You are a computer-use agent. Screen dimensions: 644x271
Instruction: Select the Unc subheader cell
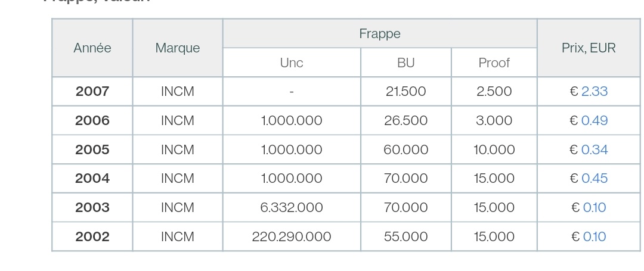(x=292, y=63)
